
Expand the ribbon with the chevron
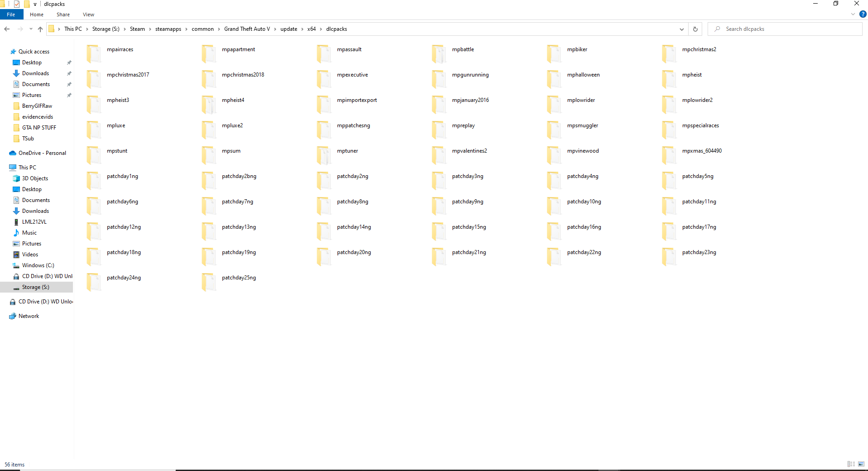[853, 14]
